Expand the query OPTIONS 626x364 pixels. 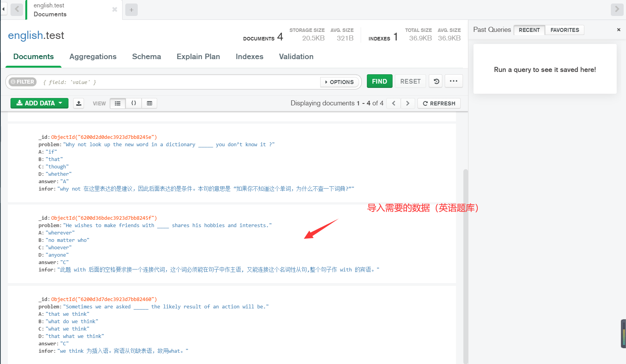[x=339, y=82]
